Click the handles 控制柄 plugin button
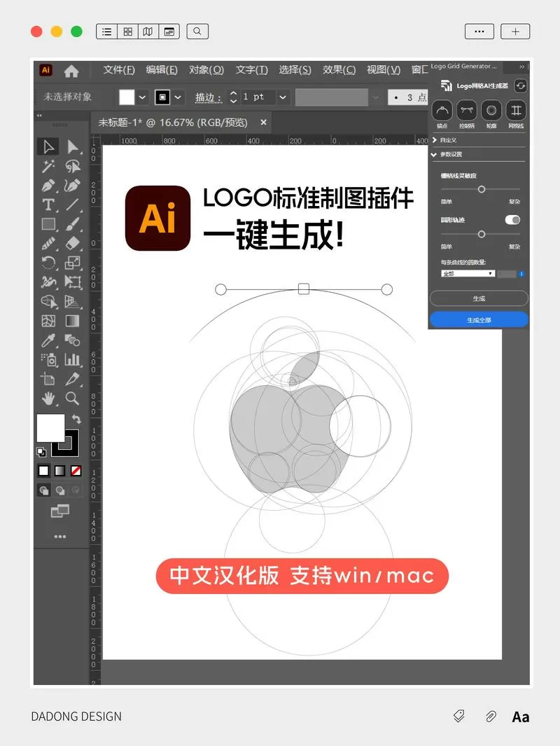The width and height of the screenshot is (560, 746). point(467,111)
